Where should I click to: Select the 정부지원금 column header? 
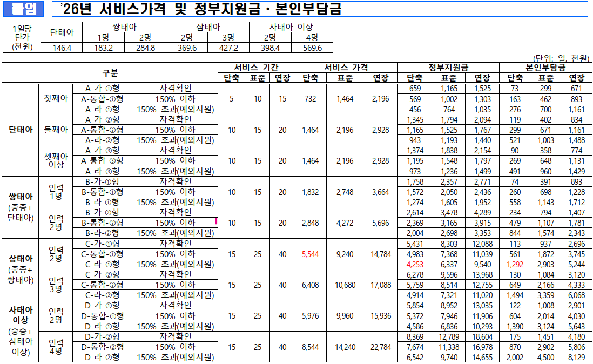pos(448,68)
